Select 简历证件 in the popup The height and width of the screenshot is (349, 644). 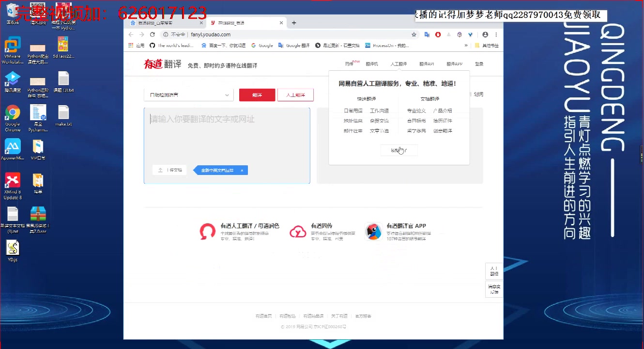pyautogui.click(x=442, y=121)
